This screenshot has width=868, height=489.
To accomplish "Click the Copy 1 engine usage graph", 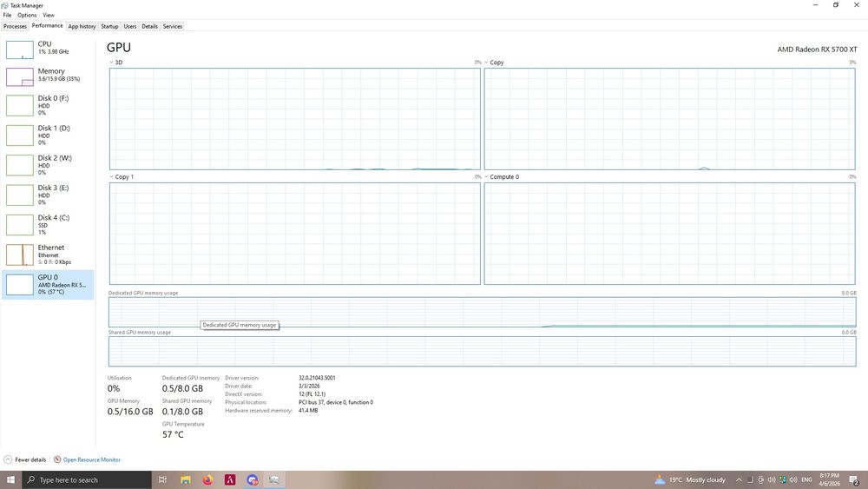I will pos(295,233).
